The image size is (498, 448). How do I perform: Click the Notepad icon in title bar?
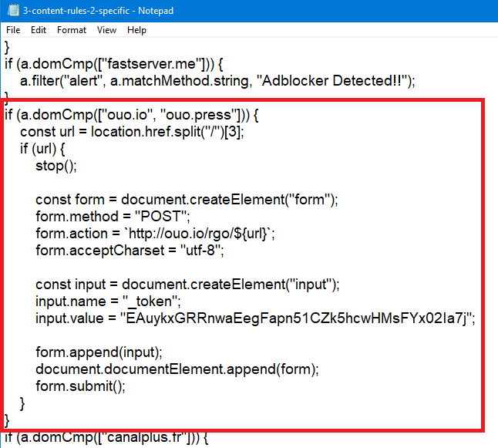pyautogui.click(x=13, y=11)
